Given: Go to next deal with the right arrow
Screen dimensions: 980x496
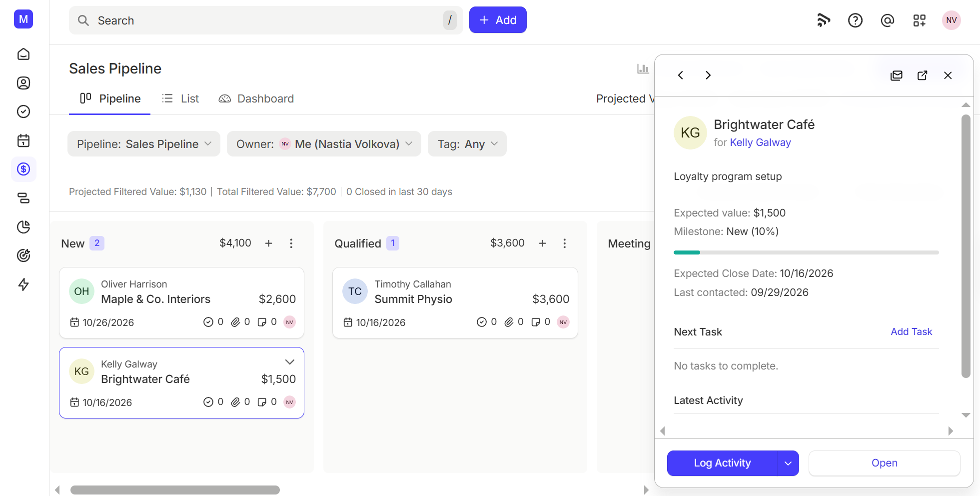Looking at the screenshot, I should point(708,75).
